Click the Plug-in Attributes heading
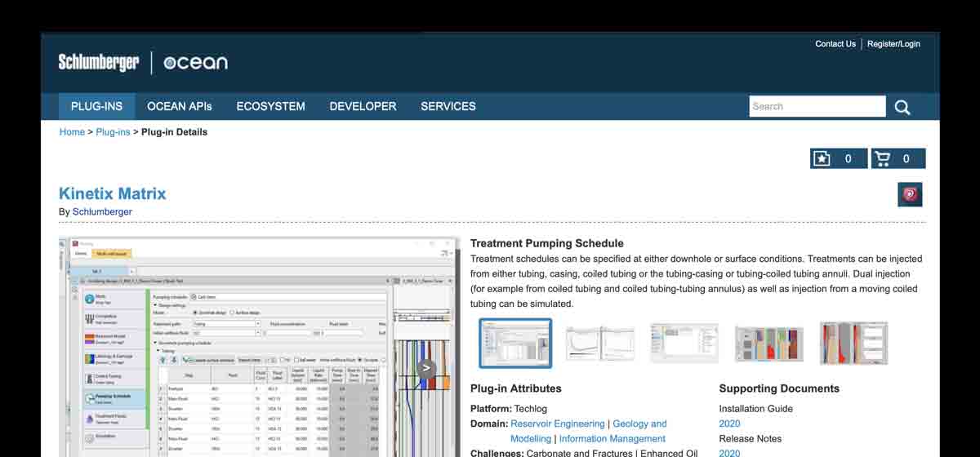The width and height of the screenshot is (980, 457). click(x=516, y=388)
